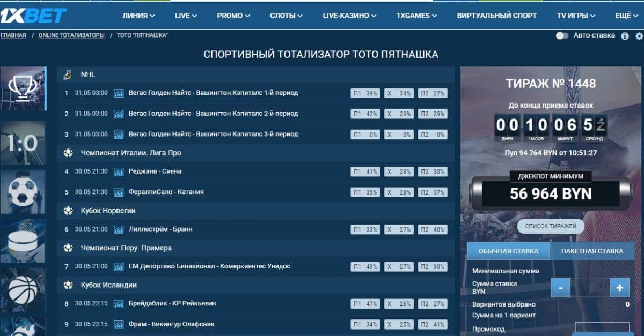
Task: Open statistics icon for Лиллестрём - Бранн match
Action: pyautogui.click(x=119, y=229)
